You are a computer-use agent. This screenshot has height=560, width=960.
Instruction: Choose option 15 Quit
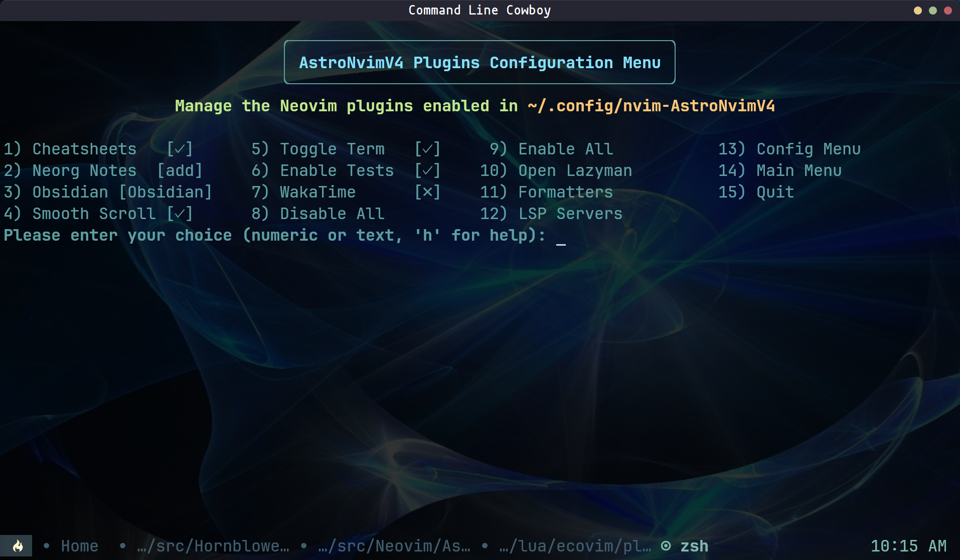coord(756,192)
